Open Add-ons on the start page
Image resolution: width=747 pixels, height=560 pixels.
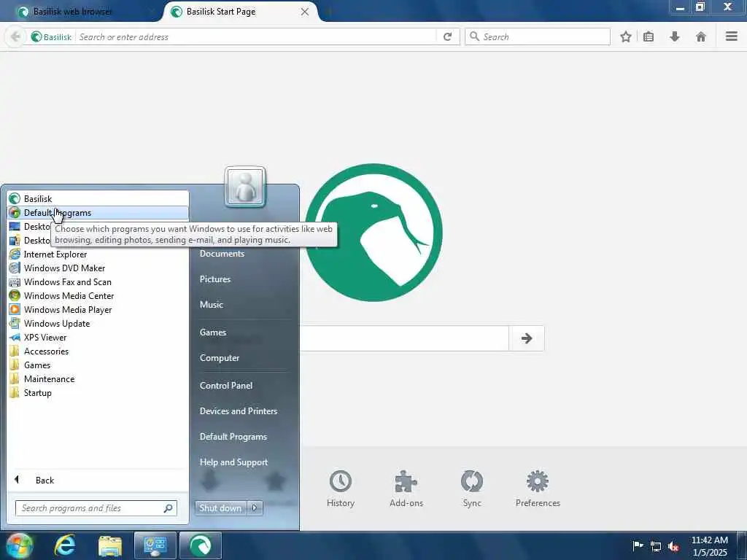pyautogui.click(x=406, y=489)
